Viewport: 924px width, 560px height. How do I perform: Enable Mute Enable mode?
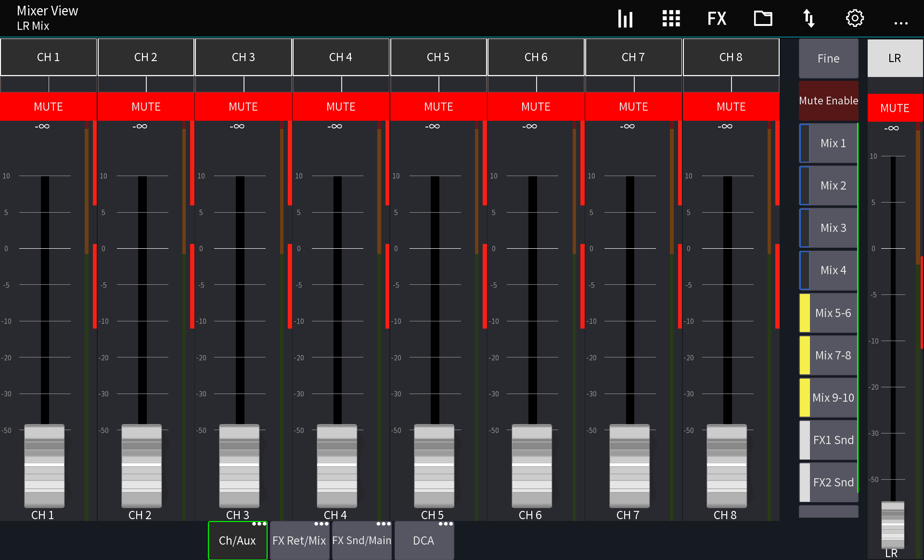828,101
